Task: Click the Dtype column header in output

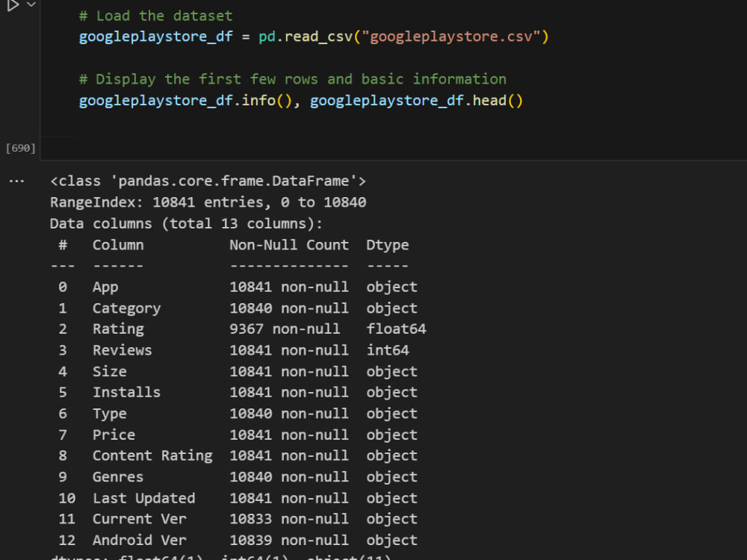Action: point(387,244)
